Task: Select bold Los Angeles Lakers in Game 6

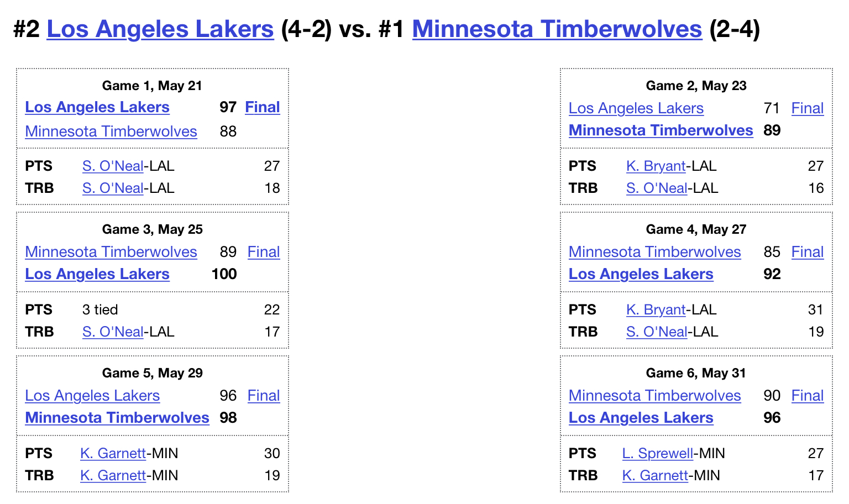Action: click(641, 418)
